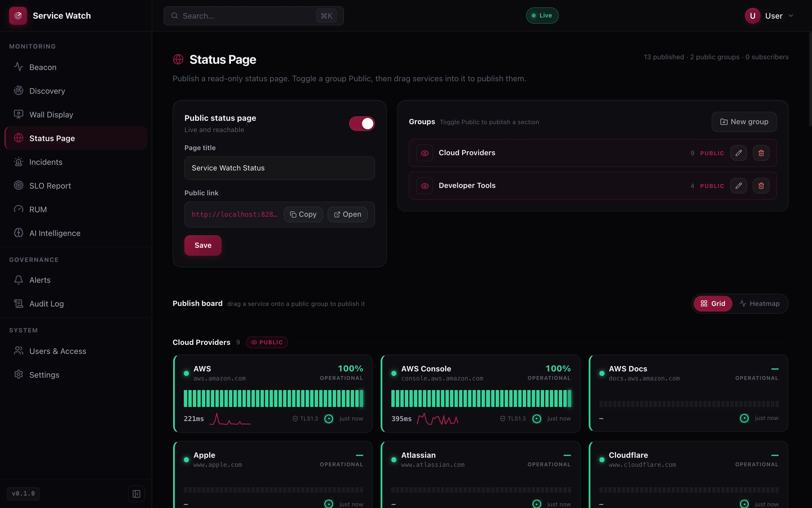The width and height of the screenshot is (812, 508).
Task: Click the 13 published summary text
Action: pyautogui.click(x=664, y=57)
